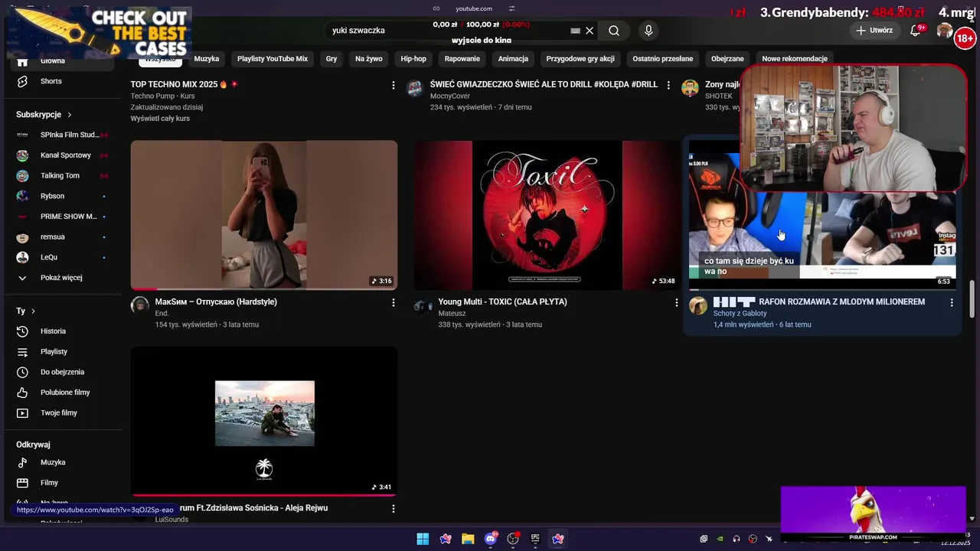Click the Utwórz create button
The image size is (980, 551).
[x=874, y=31]
